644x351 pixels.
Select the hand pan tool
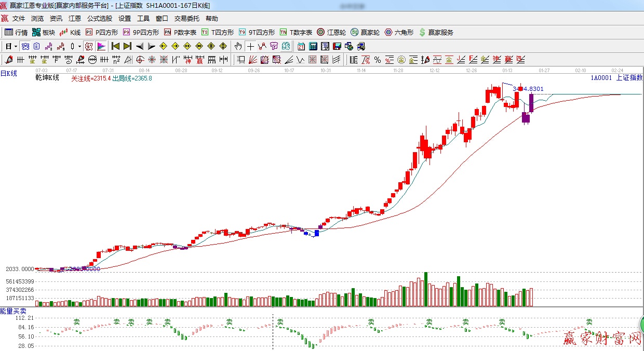(238, 46)
